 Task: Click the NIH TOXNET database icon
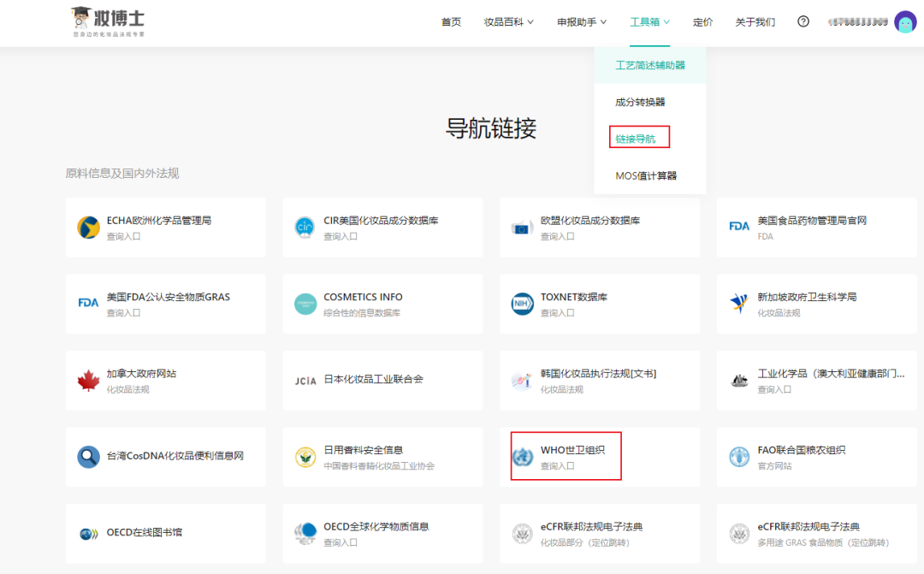click(522, 303)
